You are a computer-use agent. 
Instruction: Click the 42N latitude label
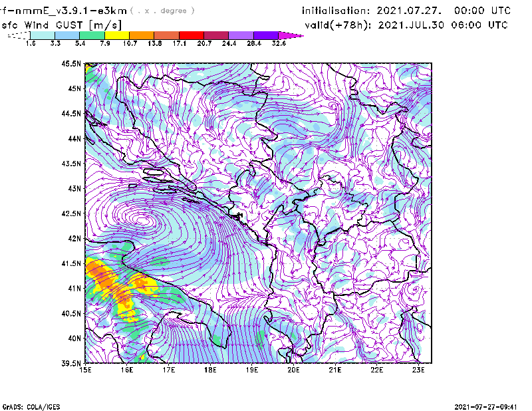pyautogui.click(x=74, y=239)
